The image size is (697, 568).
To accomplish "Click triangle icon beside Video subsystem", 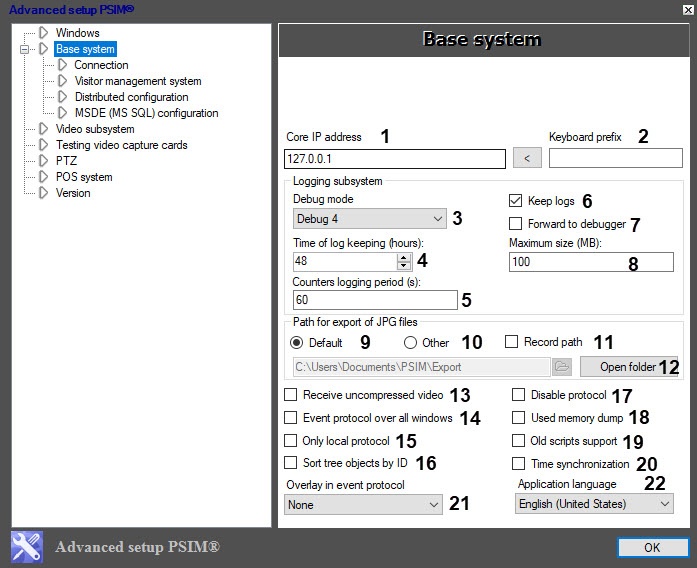I will point(44,129).
